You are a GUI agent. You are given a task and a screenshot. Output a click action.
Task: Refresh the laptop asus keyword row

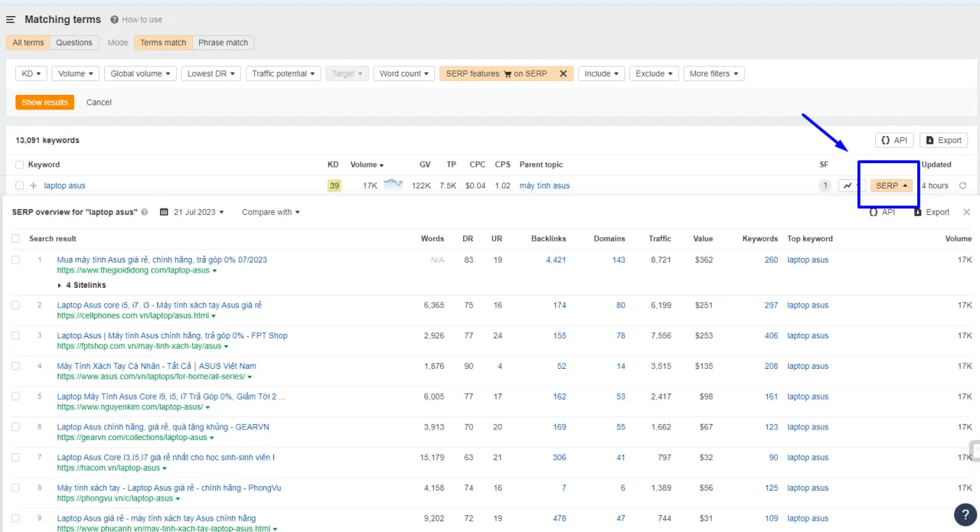962,186
